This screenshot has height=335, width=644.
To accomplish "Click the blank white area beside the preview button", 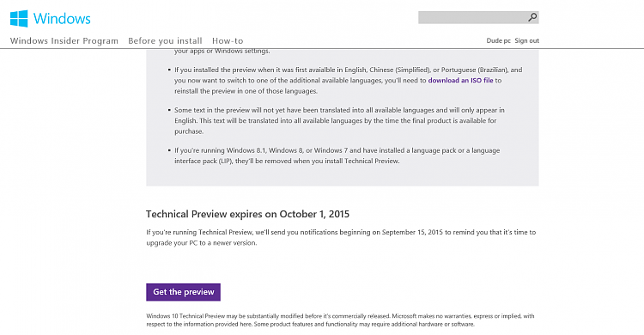I will pyautogui.click(x=369, y=292).
